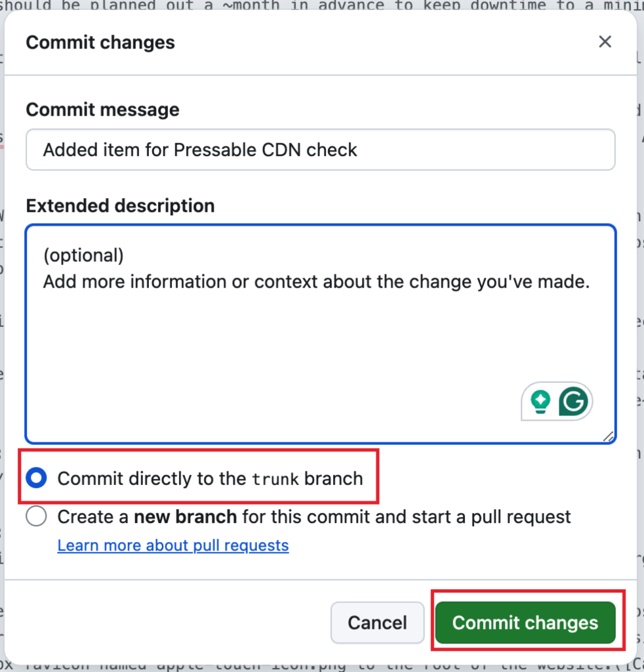This screenshot has height=672, width=644.
Task: Click the "Added item for Pressable CDN check" text
Action: [x=200, y=150]
